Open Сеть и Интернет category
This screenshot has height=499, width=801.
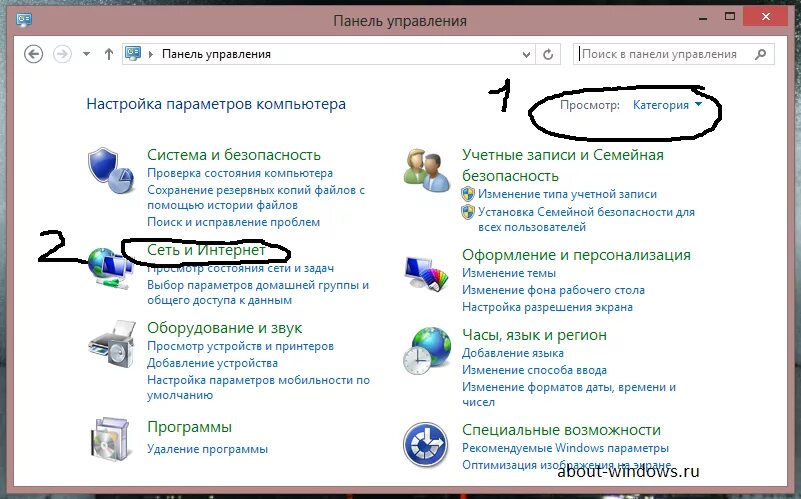206,250
